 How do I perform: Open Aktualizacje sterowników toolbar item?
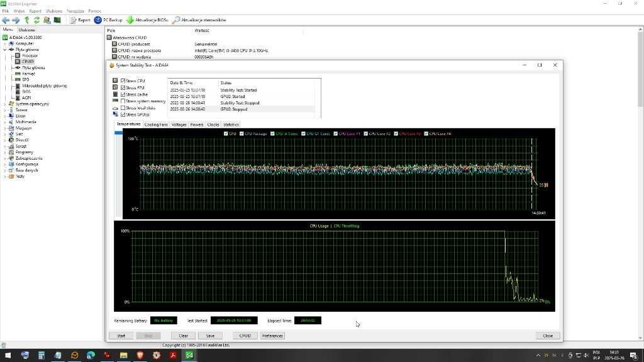click(199, 20)
